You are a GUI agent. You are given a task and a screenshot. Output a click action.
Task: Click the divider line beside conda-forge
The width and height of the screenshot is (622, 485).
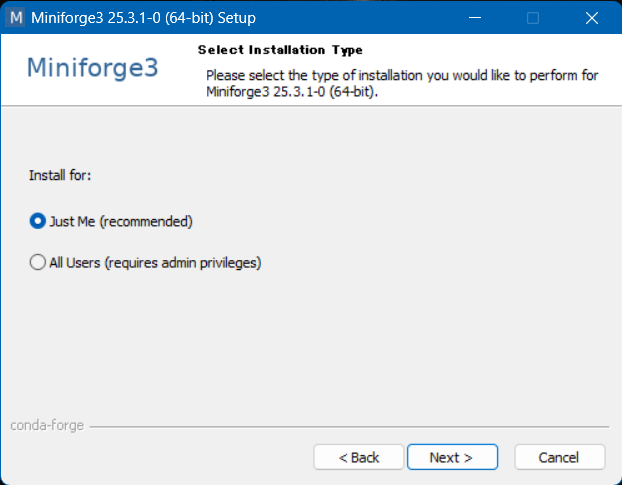(350, 426)
